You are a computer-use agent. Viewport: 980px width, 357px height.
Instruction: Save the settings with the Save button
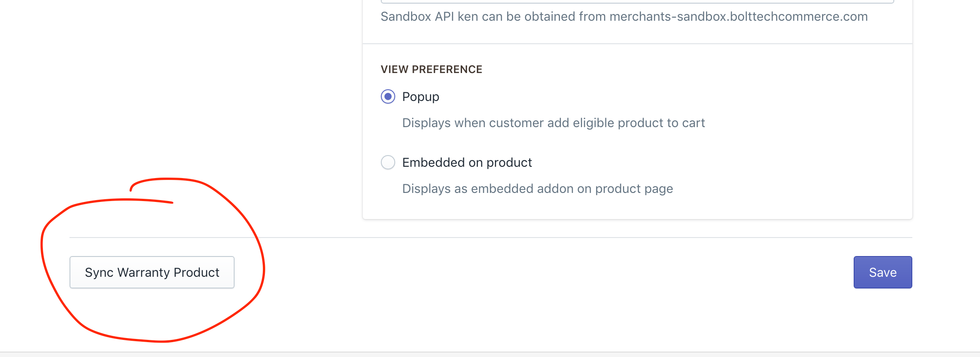pos(883,272)
